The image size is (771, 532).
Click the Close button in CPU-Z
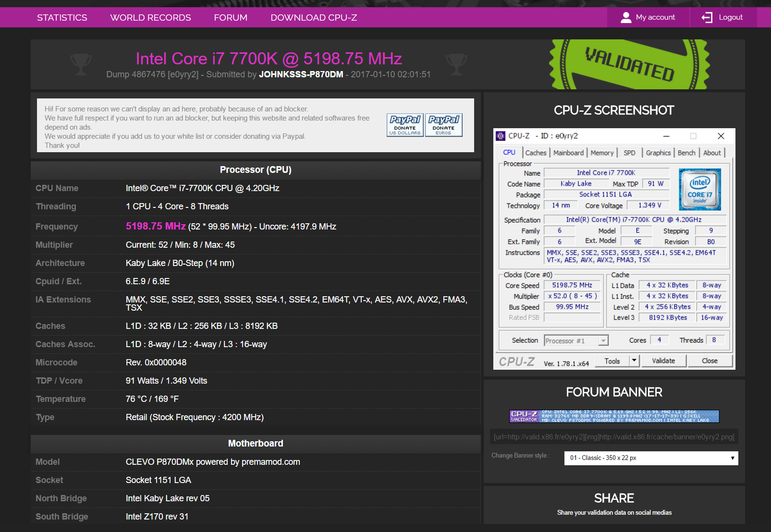tap(710, 361)
